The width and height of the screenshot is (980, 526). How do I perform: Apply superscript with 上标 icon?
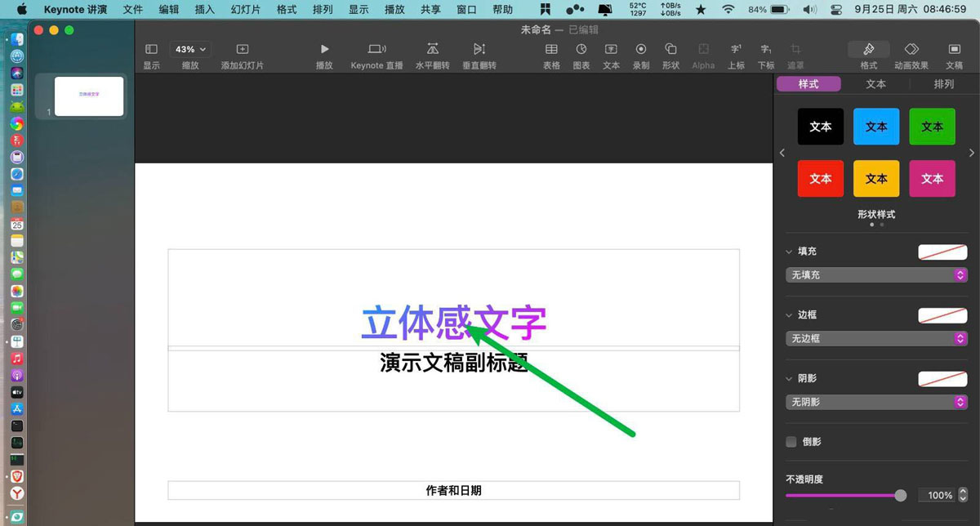pos(736,50)
